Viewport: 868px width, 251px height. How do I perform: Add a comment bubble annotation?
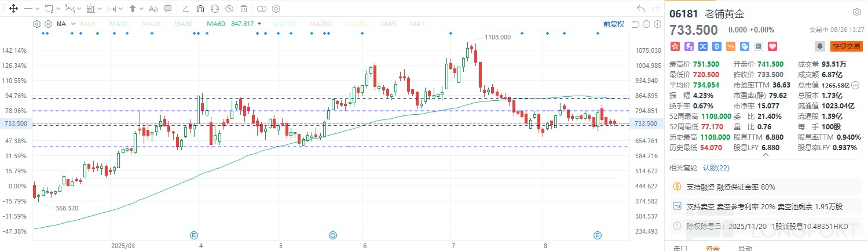point(168,9)
